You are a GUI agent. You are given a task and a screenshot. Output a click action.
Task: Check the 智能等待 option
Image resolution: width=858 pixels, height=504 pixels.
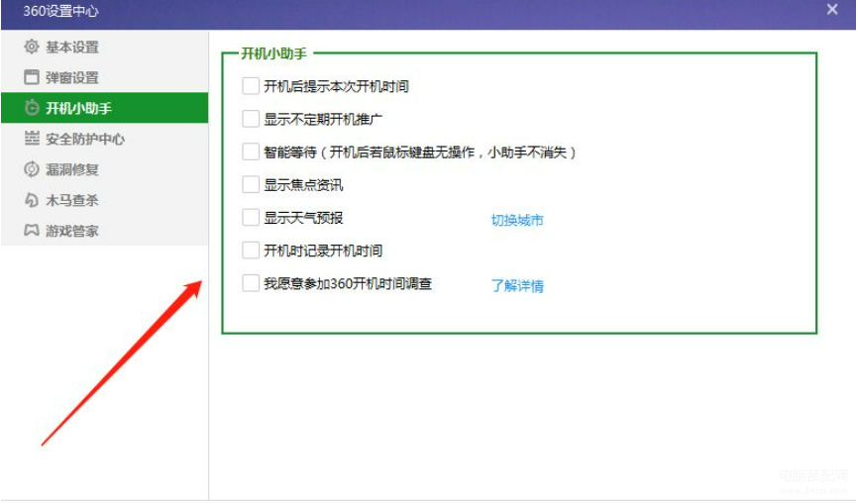[x=251, y=151]
